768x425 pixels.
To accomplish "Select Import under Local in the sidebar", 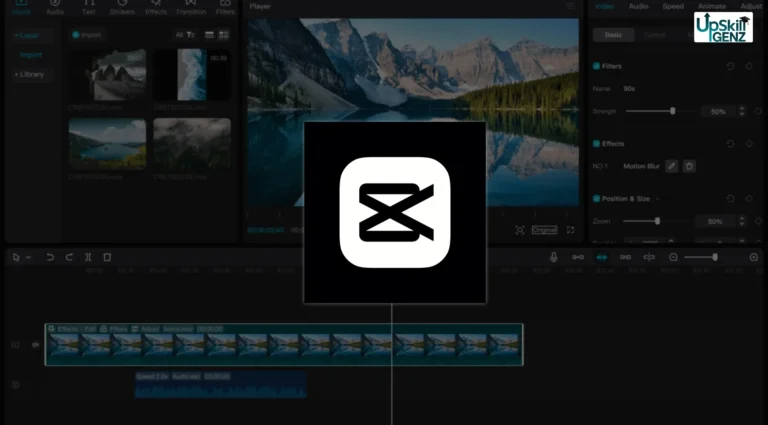I will 31,55.
